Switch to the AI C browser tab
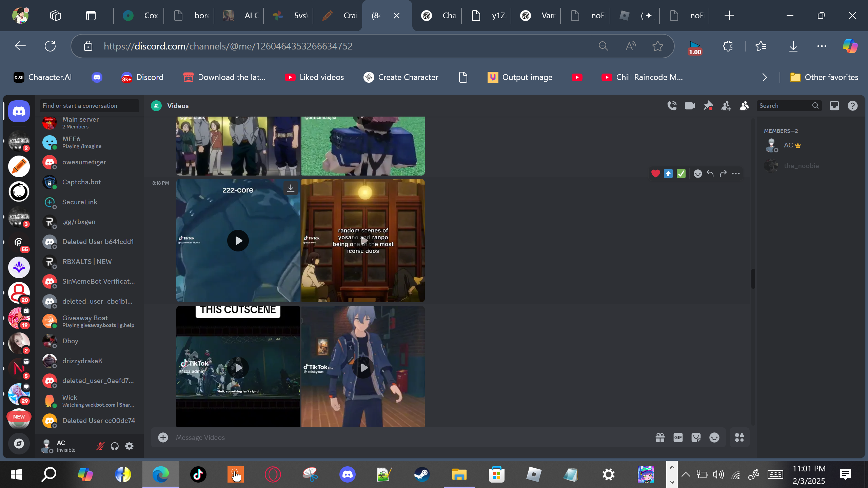868x488 pixels. pos(239,16)
